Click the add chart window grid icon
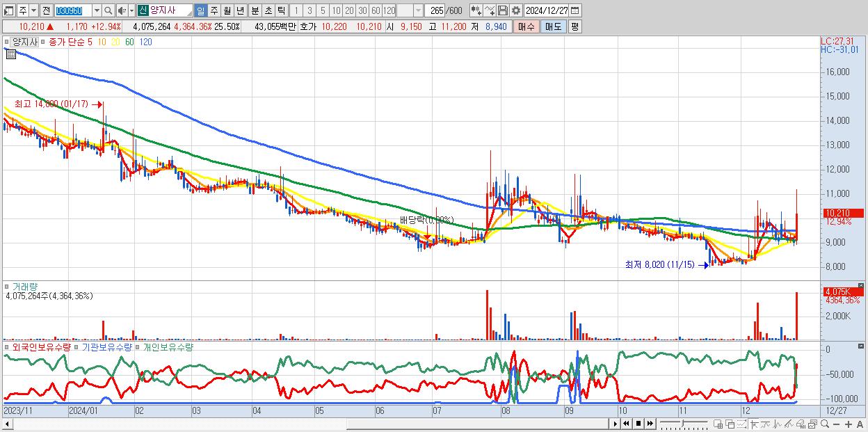 [718, 424]
